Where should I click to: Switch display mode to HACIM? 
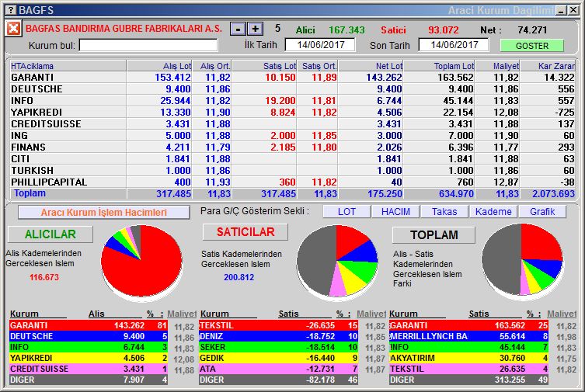coord(395,212)
